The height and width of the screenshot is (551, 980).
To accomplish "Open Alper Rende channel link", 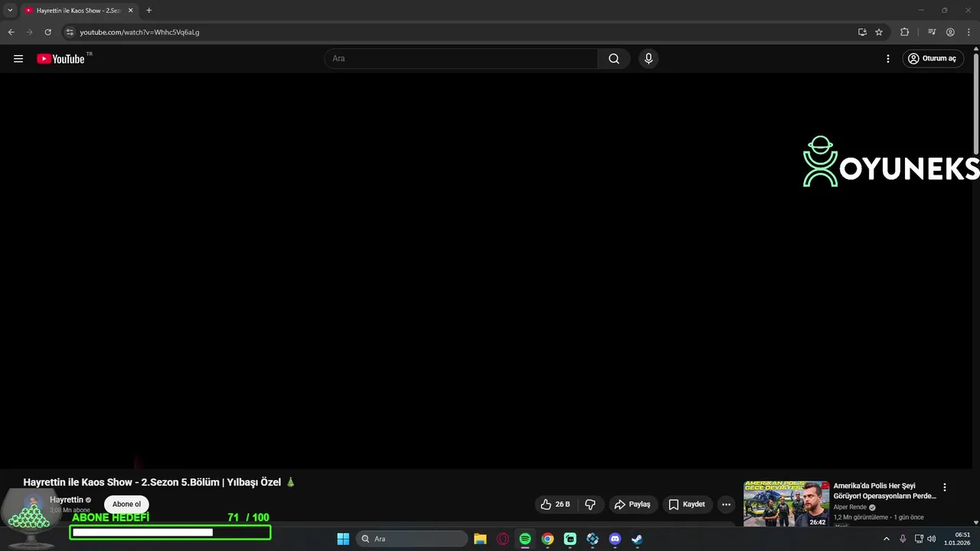I will [x=850, y=507].
